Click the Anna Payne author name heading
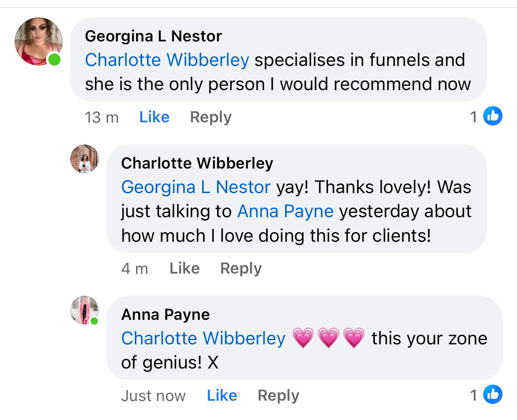This screenshot has height=420, width=517. click(165, 315)
